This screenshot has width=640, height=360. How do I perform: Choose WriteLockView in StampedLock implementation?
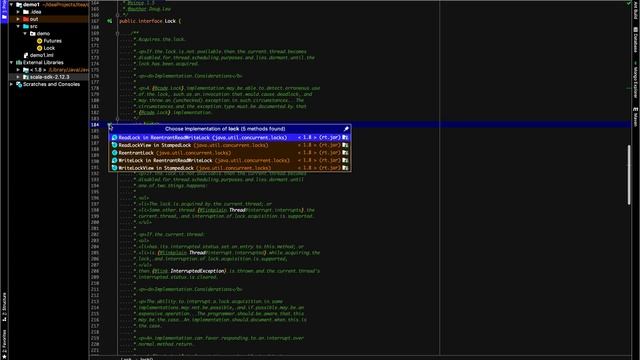(x=230, y=168)
